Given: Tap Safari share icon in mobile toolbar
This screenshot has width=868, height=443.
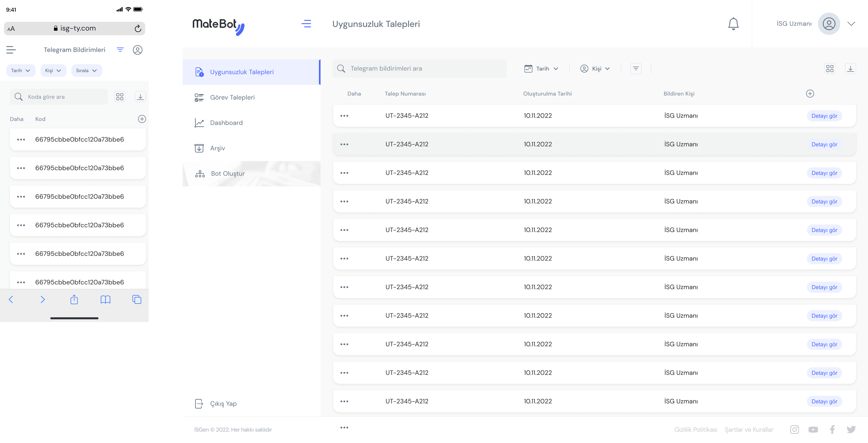Looking at the screenshot, I should [x=74, y=299].
